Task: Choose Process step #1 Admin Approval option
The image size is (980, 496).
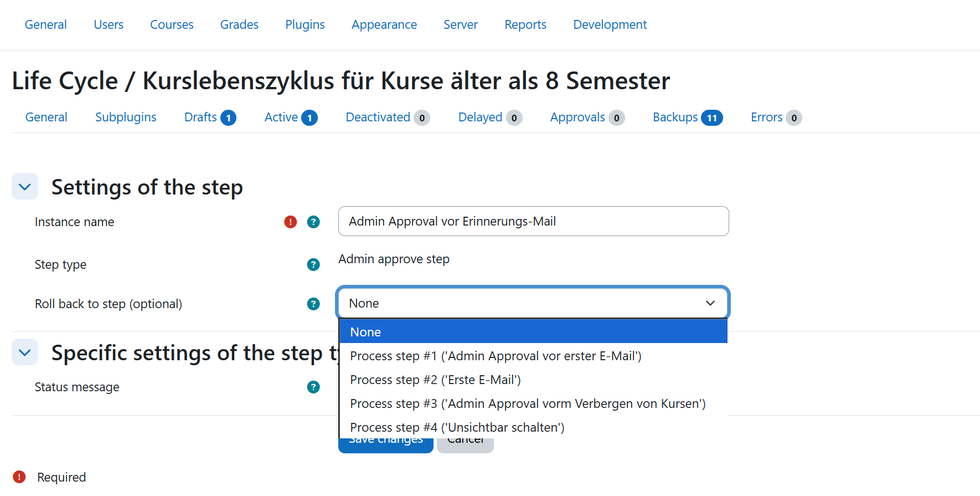Action: 496,356
